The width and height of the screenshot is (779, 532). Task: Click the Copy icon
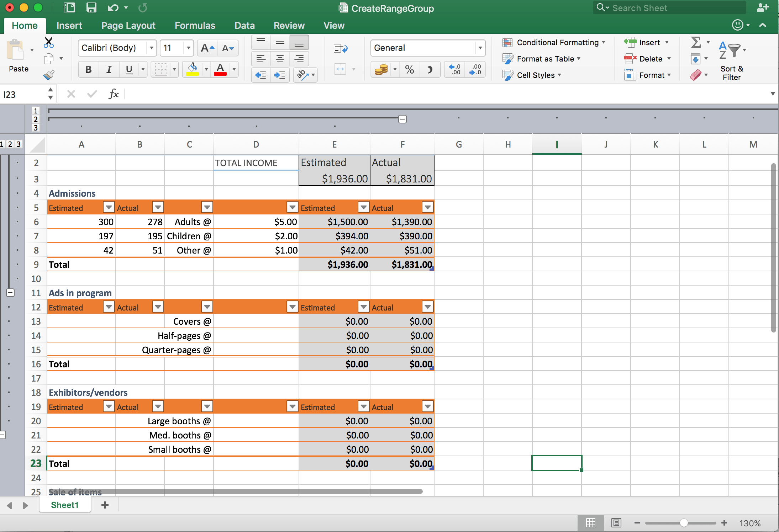coord(49,59)
